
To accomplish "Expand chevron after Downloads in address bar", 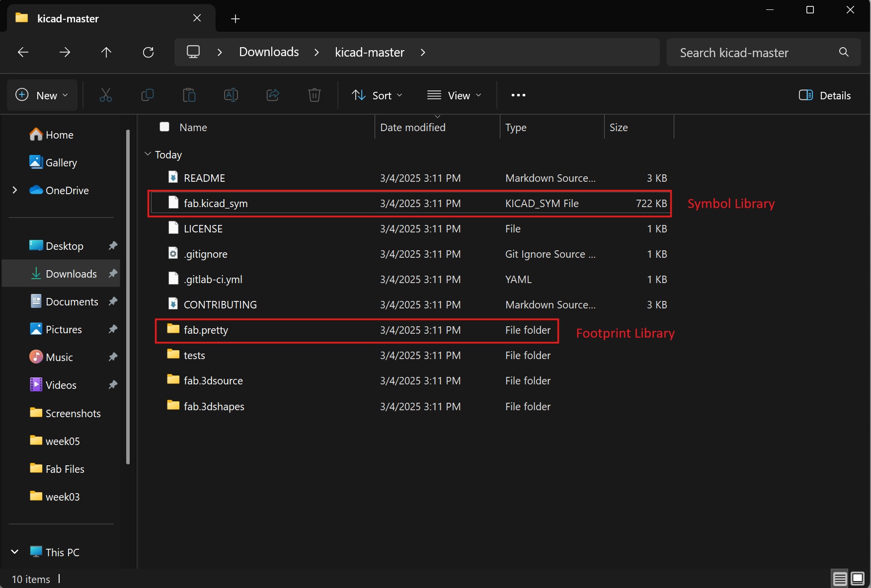I will pos(317,52).
